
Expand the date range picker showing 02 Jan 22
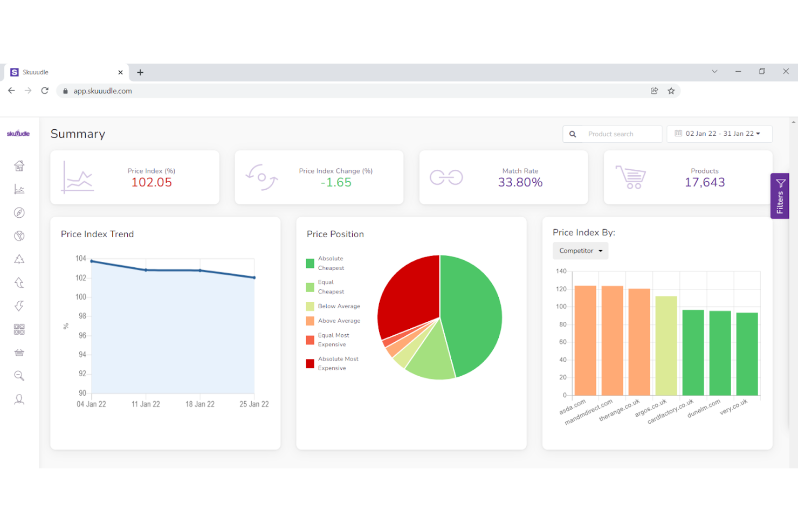[x=719, y=134]
